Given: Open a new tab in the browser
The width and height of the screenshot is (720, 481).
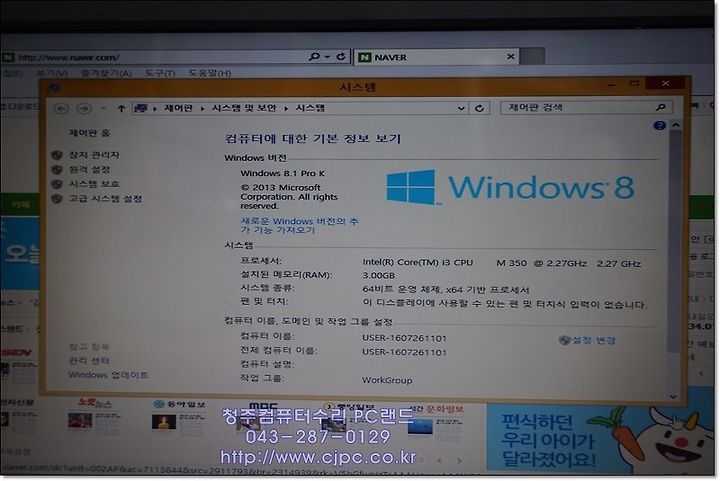Looking at the screenshot, I should pos(532,57).
